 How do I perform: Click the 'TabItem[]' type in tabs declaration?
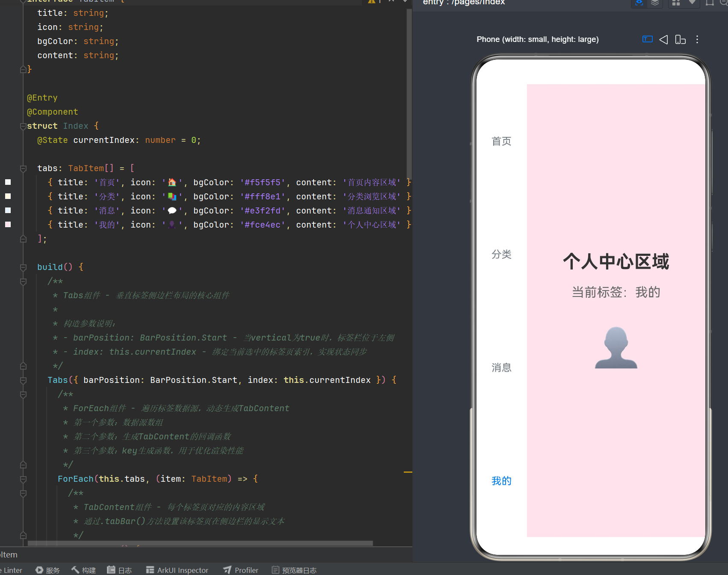[x=91, y=169]
